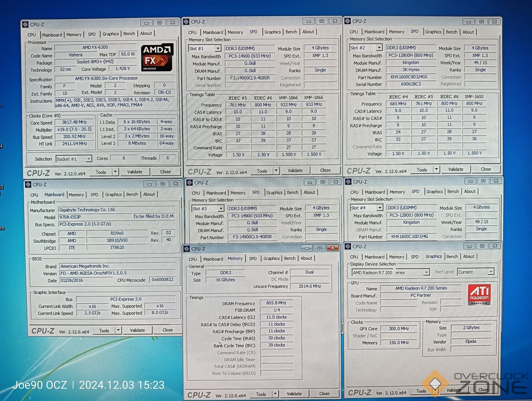
Task: Click CPU-Z title icon in Graphics window
Action: 348,246
